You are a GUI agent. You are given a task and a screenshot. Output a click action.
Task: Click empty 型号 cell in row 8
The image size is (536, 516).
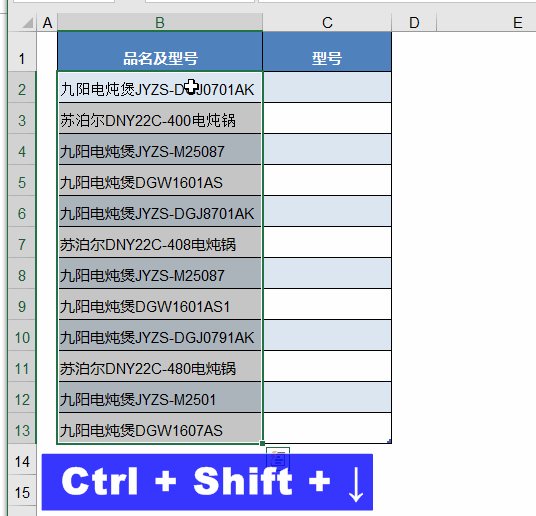tap(327, 274)
